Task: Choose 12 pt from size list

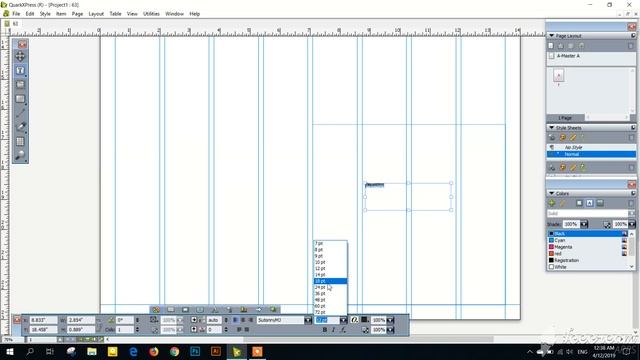Action: pyautogui.click(x=330, y=269)
